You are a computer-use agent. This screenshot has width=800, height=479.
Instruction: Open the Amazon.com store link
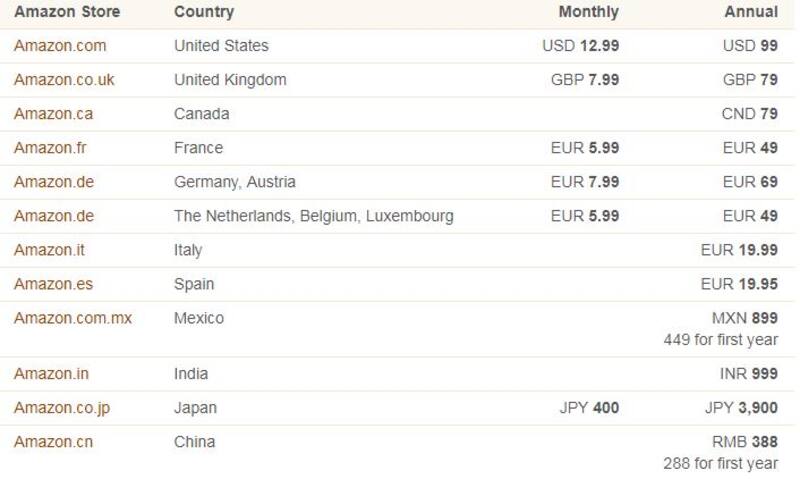(x=60, y=46)
